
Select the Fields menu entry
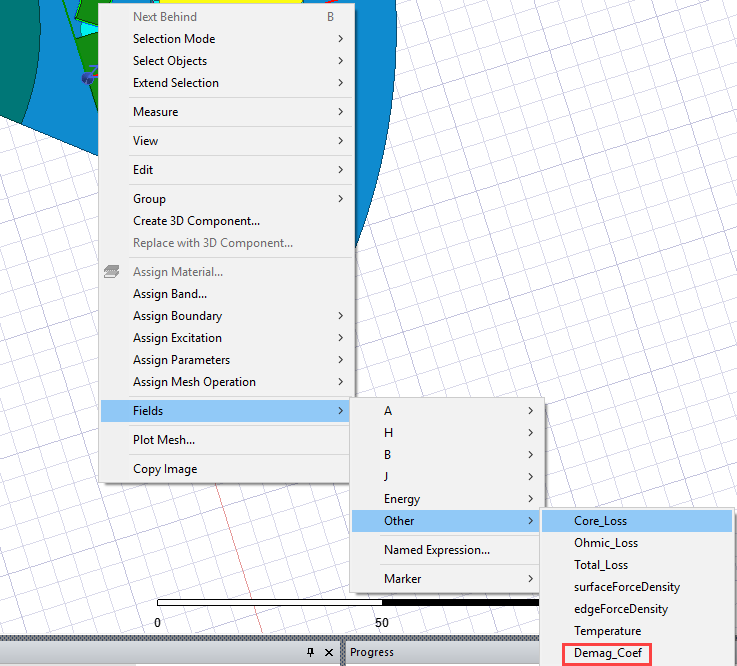point(226,411)
